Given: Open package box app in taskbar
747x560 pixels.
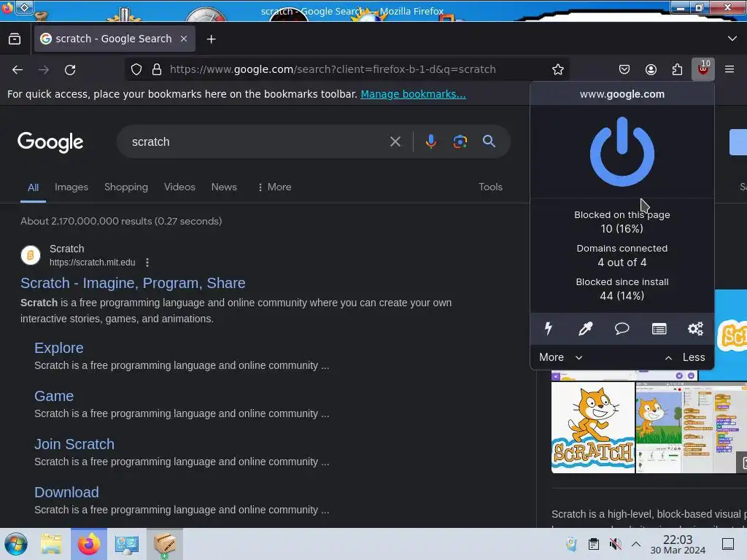Looking at the screenshot, I should pos(164,544).
